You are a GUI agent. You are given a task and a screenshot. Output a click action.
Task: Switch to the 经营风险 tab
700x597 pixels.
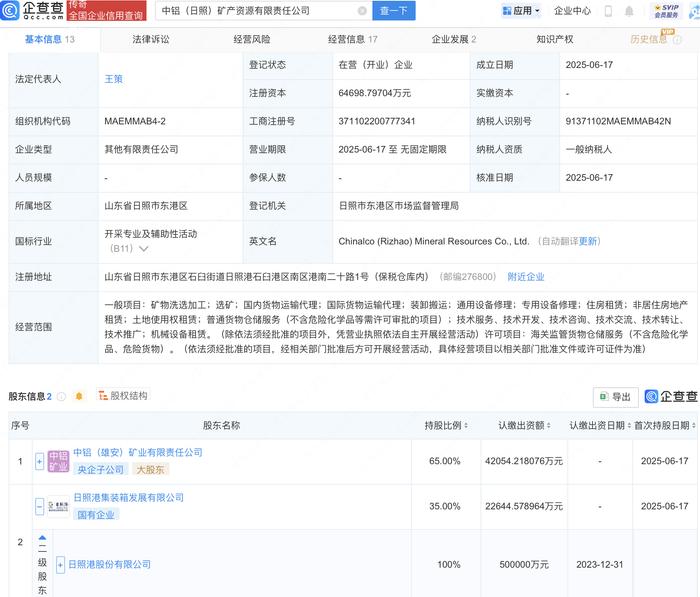(252, 39)
